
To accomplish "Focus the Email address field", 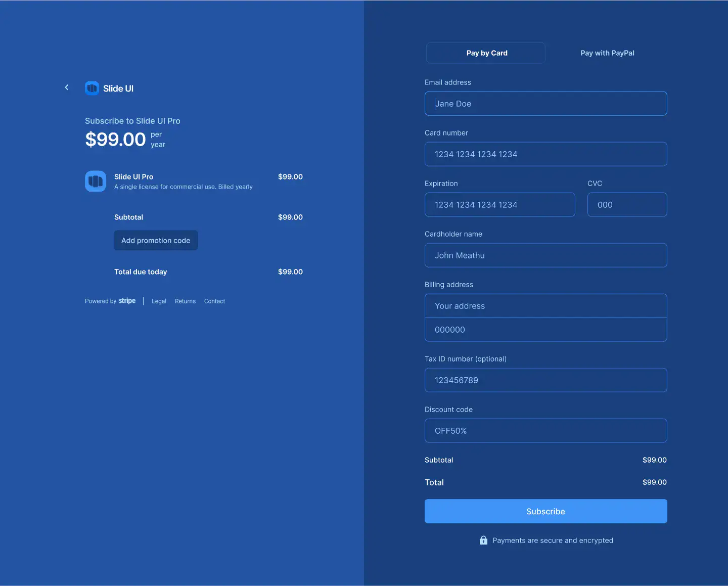I will (x=546, y=104).
